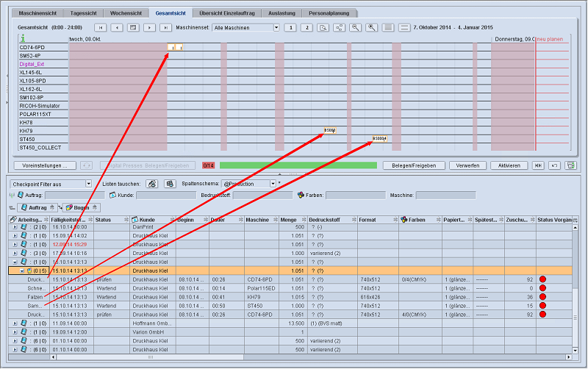Screen dimensions: 588x369
Task: Click the Verwerfen button
Action: (467, 165)
